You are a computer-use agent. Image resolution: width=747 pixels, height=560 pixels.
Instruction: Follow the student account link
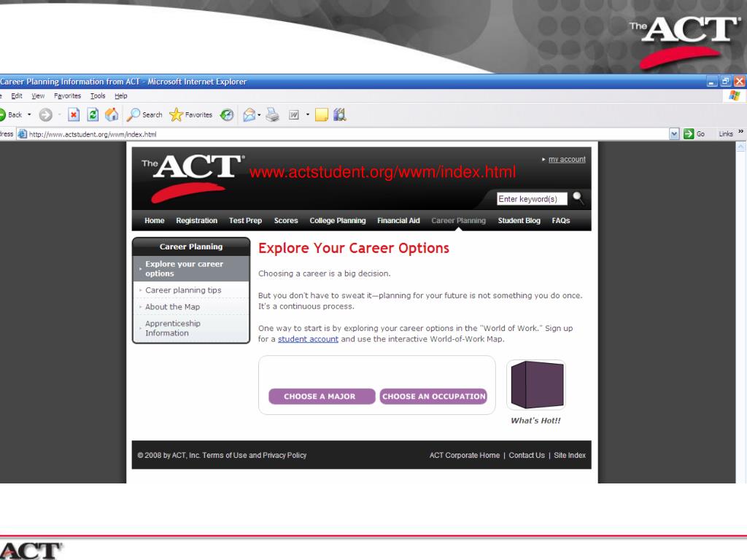pyautogui.click(x=309, y=339)
